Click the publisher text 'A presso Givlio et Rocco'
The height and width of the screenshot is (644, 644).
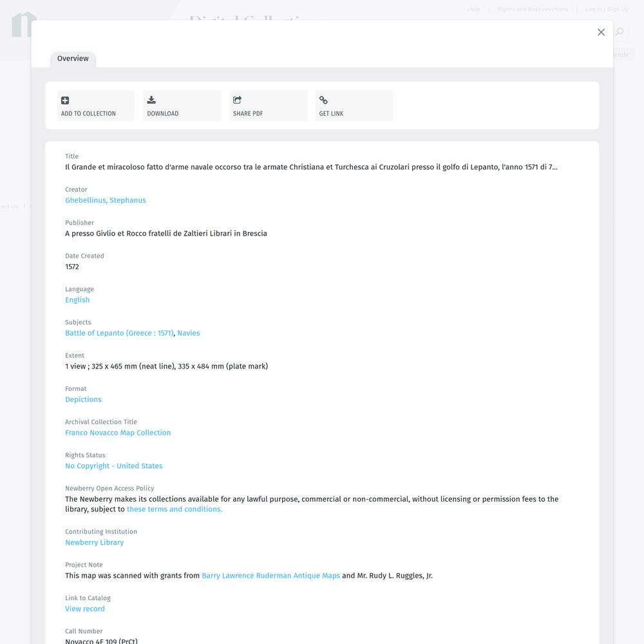pos(166,233)
